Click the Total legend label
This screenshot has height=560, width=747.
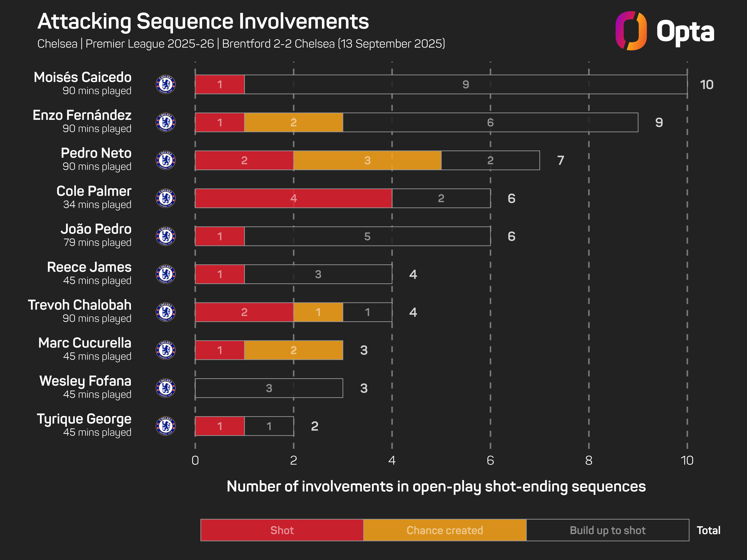tap(708, 530)
